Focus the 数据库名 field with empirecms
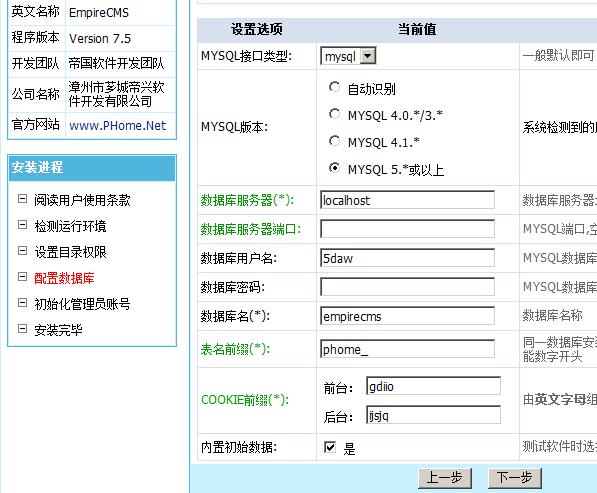Image resolution: width=597 pixels, height=493 pixels. coord(407,316)
